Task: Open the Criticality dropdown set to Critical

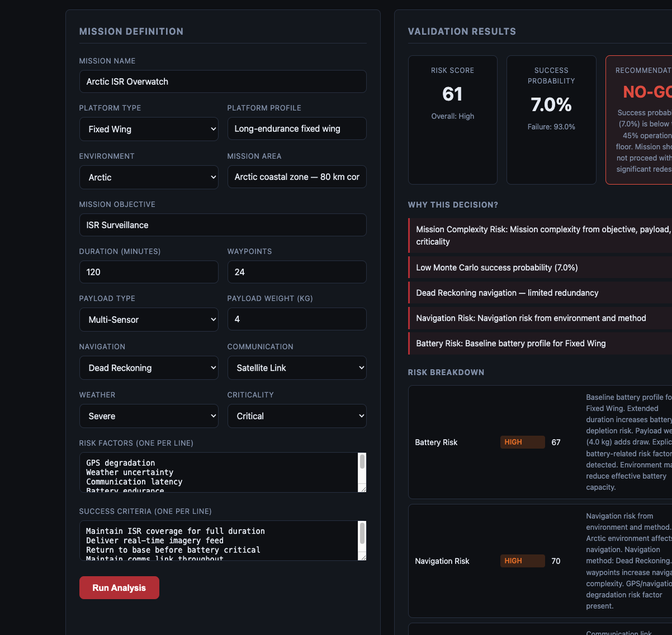Action: tap(297, 416)
